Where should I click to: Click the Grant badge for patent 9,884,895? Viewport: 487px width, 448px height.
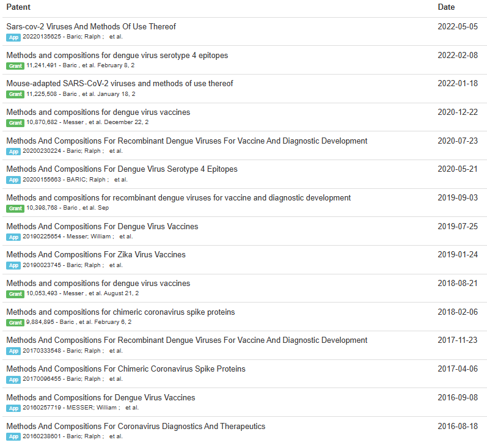(15, 323)
